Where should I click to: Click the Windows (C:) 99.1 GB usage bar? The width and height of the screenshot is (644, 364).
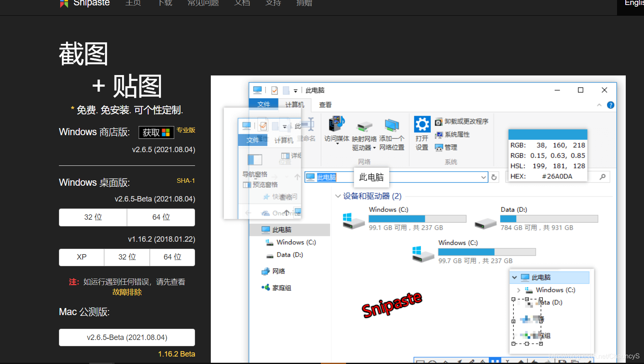(x=417, y=219)
